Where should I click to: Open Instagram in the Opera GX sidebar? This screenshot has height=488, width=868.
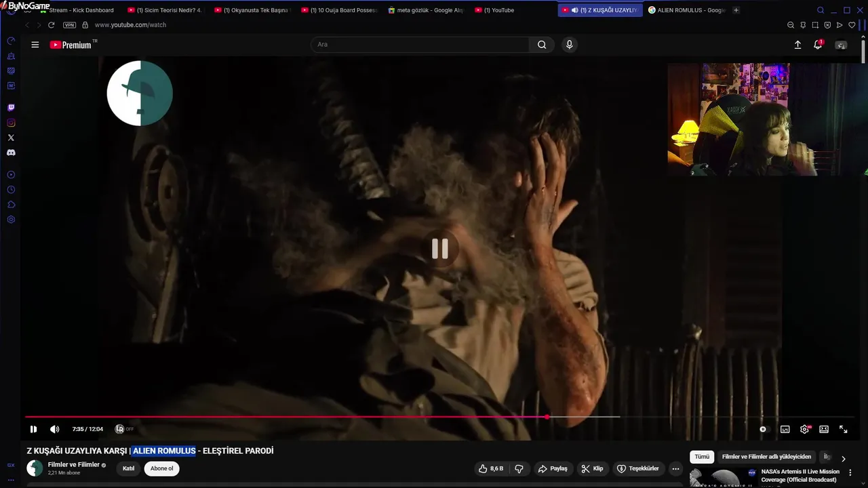click(11, 123)
